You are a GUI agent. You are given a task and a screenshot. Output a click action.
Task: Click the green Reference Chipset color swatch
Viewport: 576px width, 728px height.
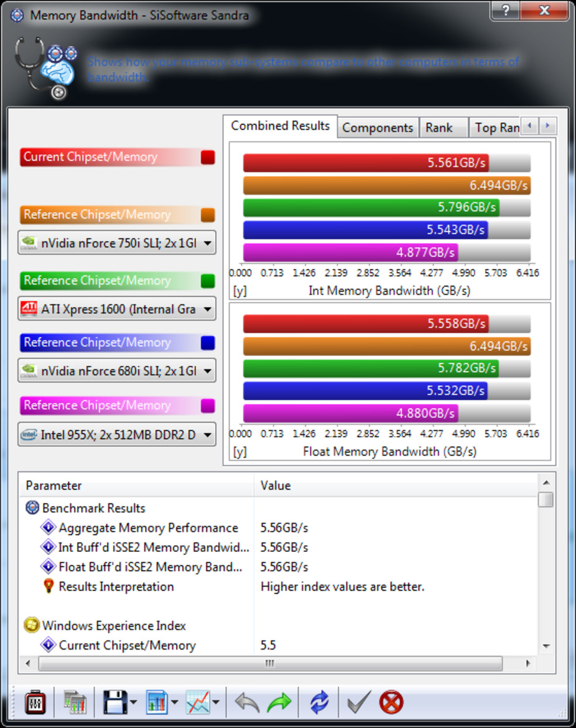click(x=208, y=281)
